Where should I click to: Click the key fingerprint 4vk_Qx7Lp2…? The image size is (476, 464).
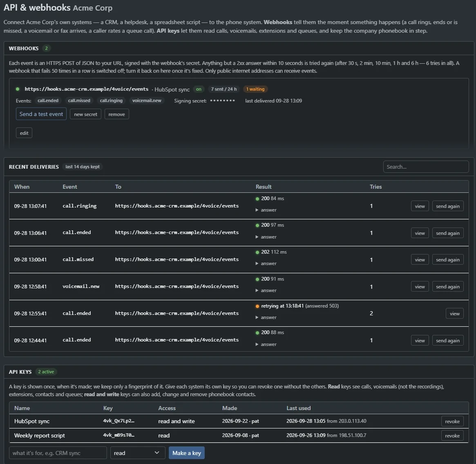119,421
